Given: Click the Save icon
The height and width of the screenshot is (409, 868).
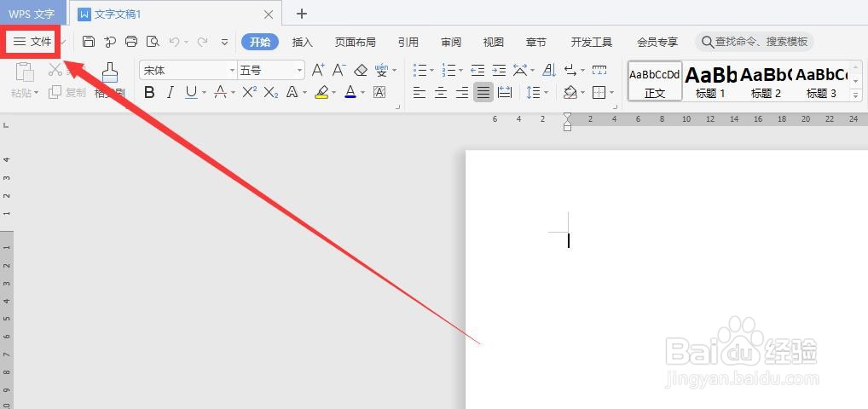Looking at the screenshot, I should click(x=89, y=42).
